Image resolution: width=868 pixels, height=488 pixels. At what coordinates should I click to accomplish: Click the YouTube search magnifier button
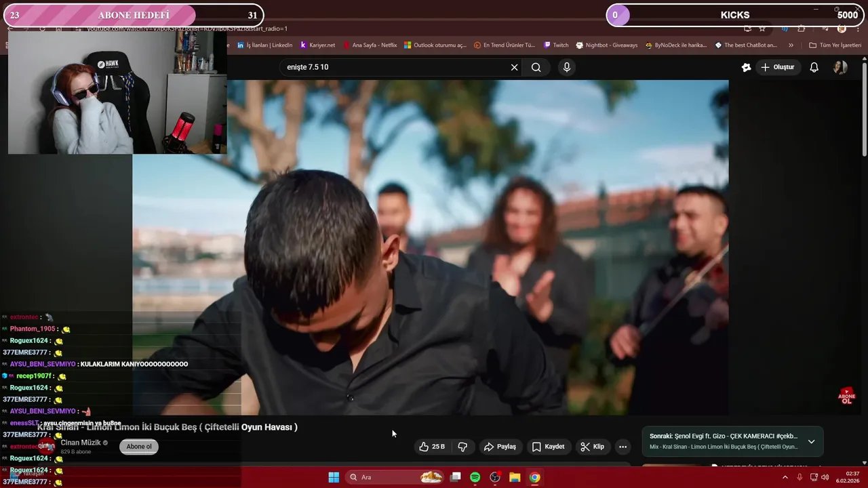pyautogui.click(x=536, y=67)
